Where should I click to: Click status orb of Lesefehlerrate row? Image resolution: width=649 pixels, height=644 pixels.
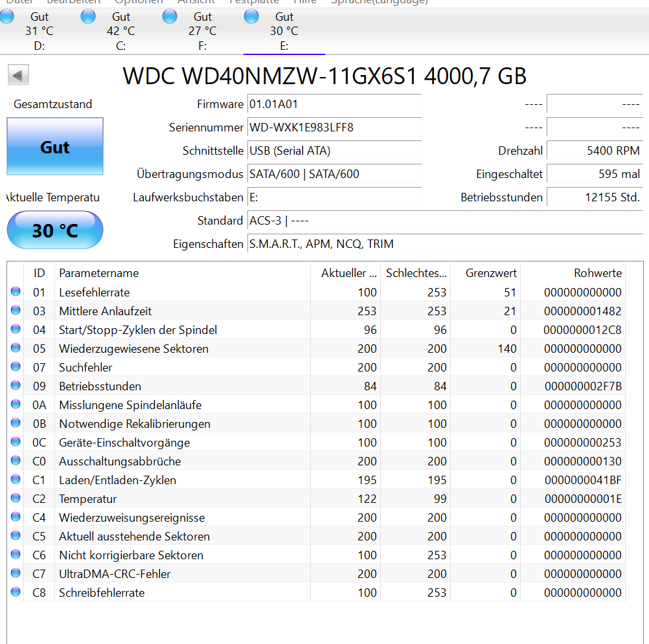16,292
